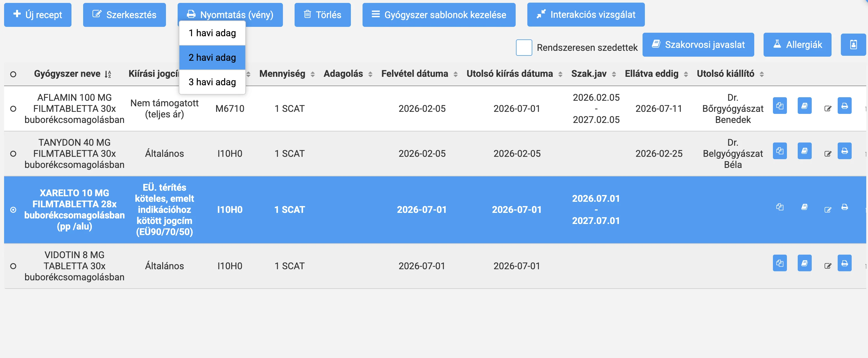The width and height of the screenshot is (868, 358).
Task: Open Szakorvosi javaslat
Action: click(698, 45)
